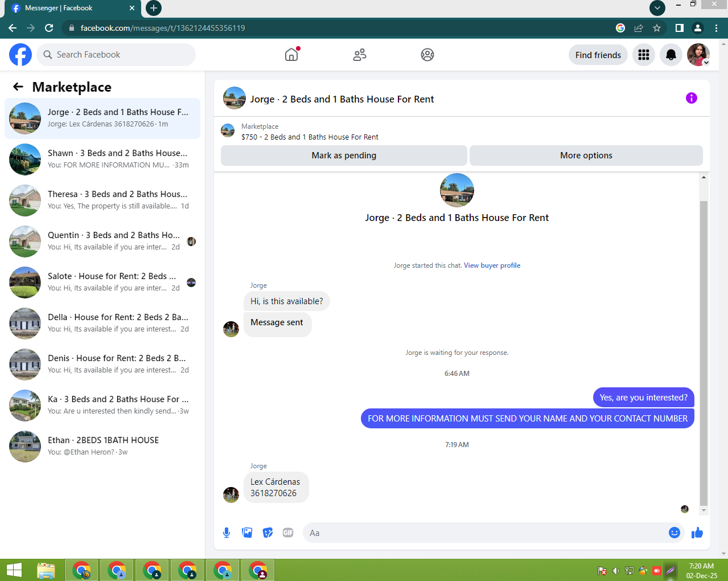Click the taskbar clock 7:20 AM
728x581 pixels.
pos(701,566)
